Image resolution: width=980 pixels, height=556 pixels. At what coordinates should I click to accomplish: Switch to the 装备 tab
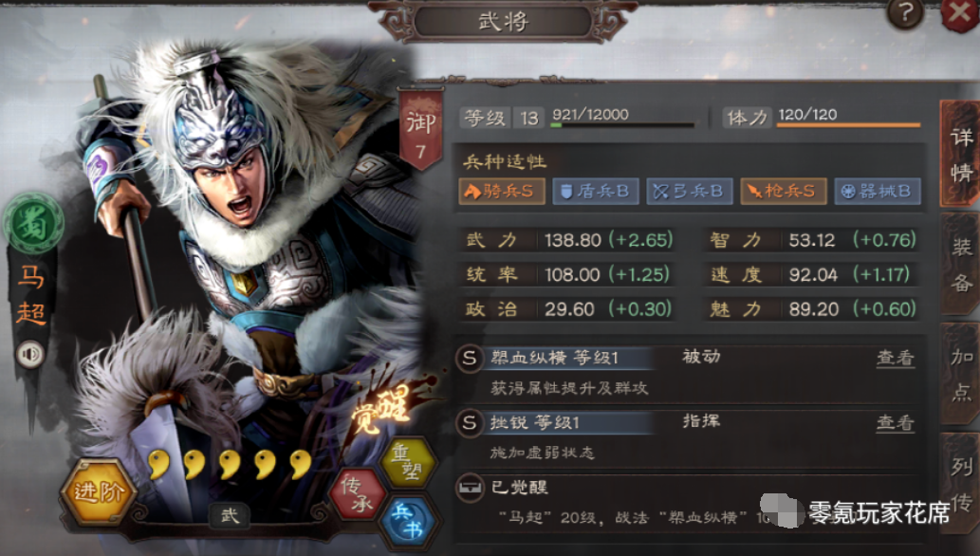pos(960,264)
